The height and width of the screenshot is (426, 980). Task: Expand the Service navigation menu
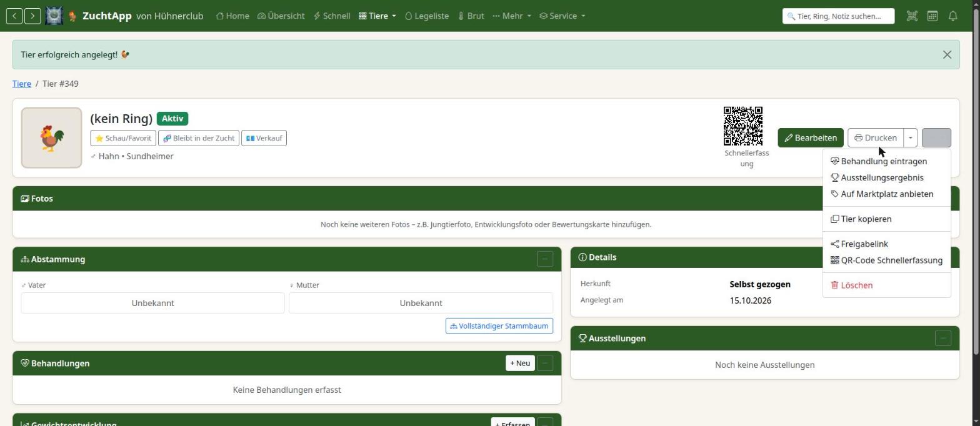(562, 16)
